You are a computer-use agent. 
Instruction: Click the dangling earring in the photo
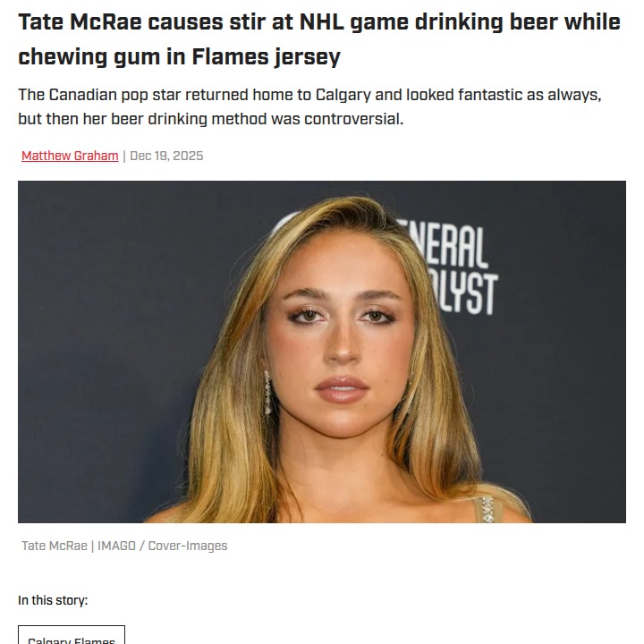[267, 394]
